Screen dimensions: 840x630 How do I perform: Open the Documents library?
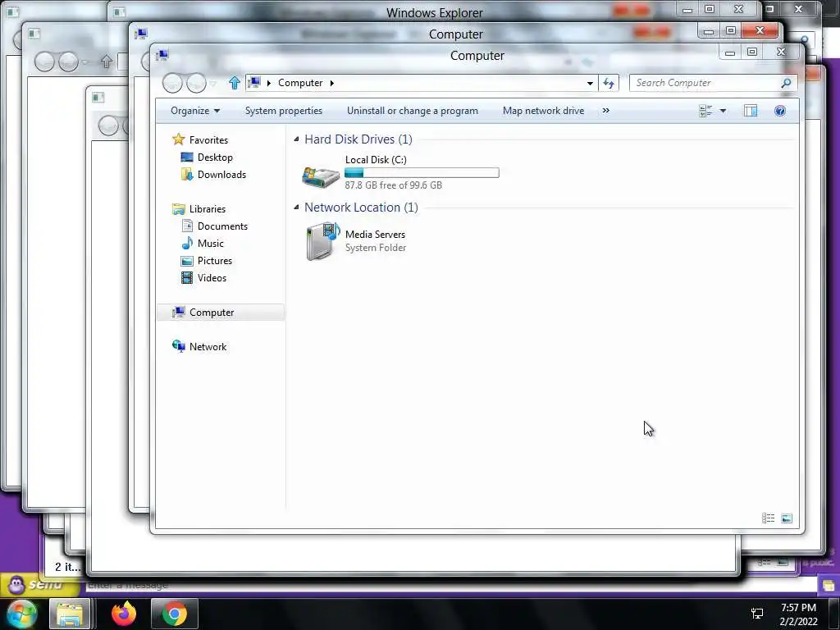pos(222,226)
